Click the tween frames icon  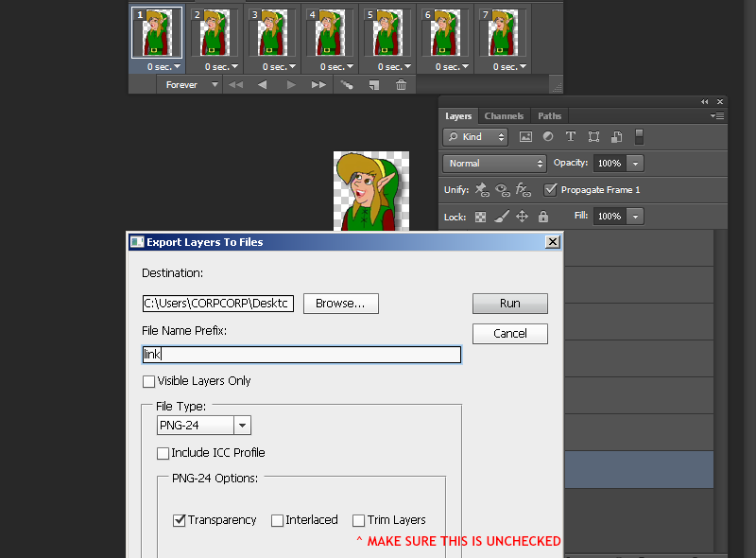coord(347,85)
